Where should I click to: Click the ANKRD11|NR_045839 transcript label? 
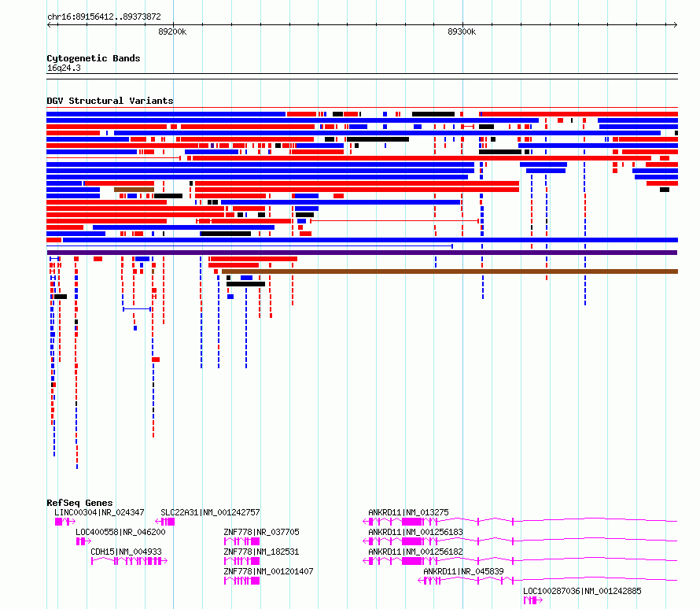coord(463,571)
